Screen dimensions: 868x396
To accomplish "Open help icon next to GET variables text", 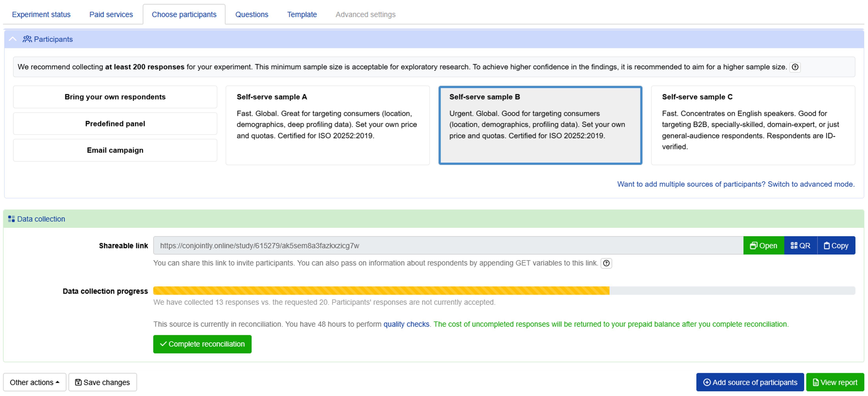I will click(x=606, y=263).
